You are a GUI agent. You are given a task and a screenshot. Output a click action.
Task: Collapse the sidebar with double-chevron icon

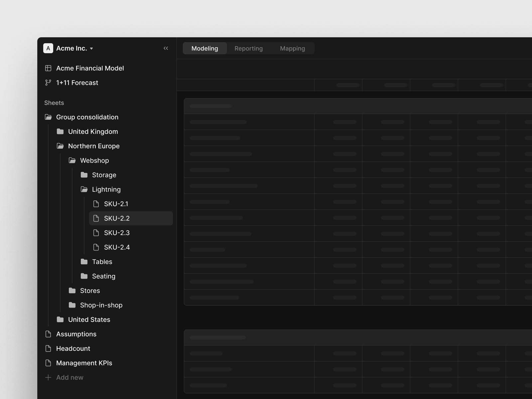click(x=166, y=48)
